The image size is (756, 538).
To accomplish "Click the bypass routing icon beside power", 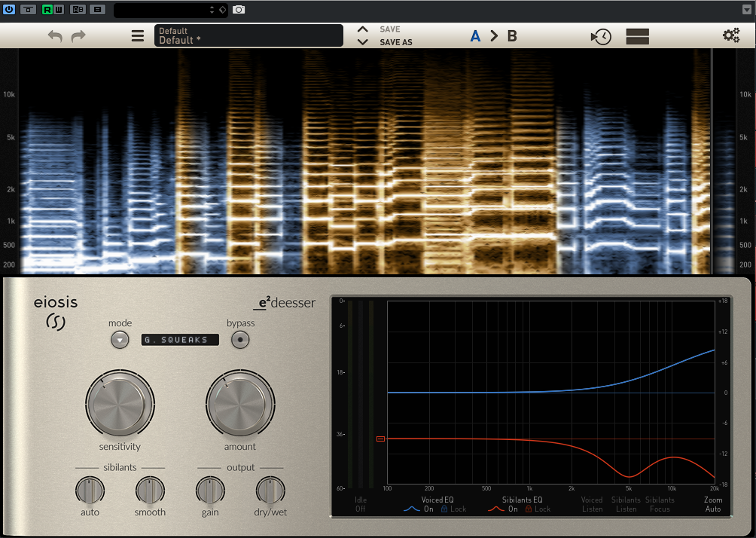I will [x=28, y=9].
